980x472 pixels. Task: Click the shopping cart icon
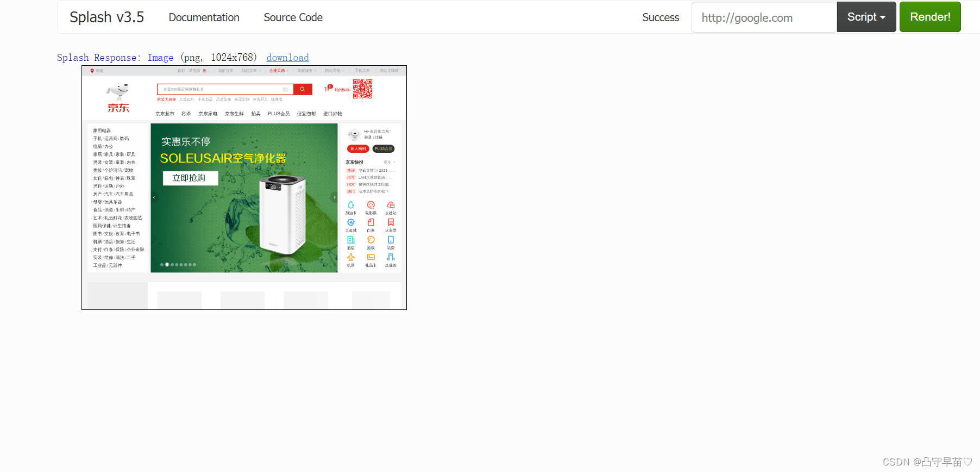[x=327, y=89]
